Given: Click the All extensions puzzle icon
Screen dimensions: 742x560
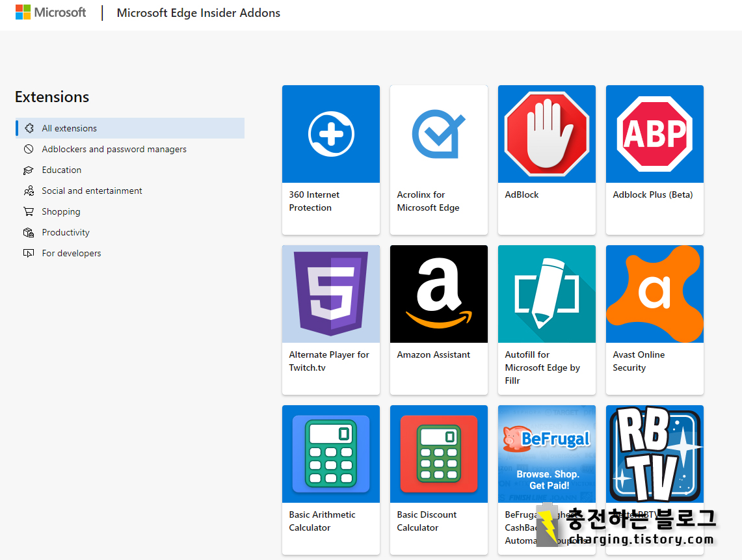Looking at the screenshot, I should [29, 128].
